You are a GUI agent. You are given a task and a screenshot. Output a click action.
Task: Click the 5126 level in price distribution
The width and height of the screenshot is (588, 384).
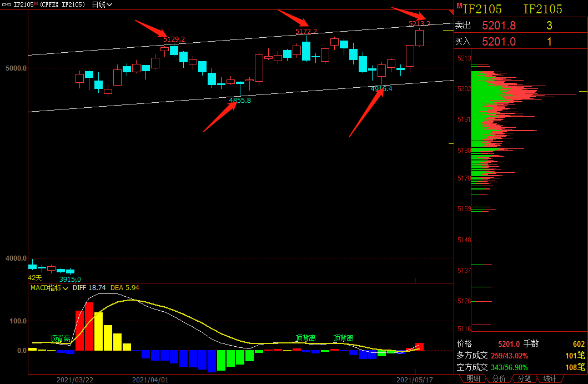coord(464,301)
